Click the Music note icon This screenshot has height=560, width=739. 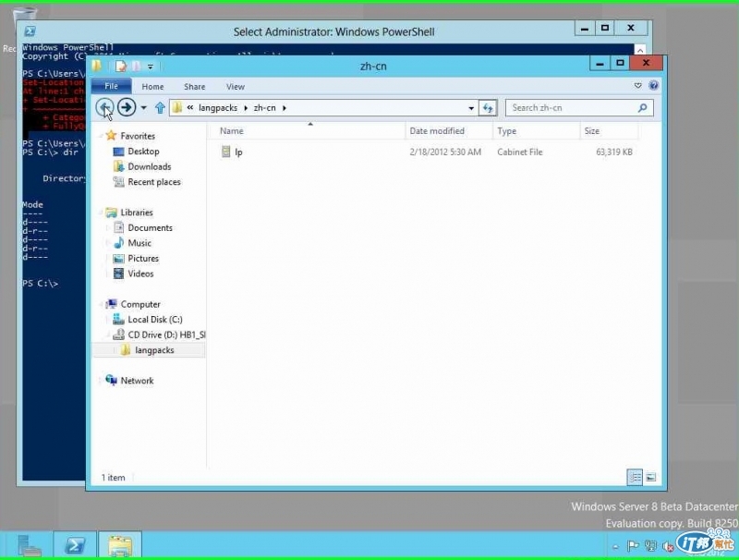(119, 243)
